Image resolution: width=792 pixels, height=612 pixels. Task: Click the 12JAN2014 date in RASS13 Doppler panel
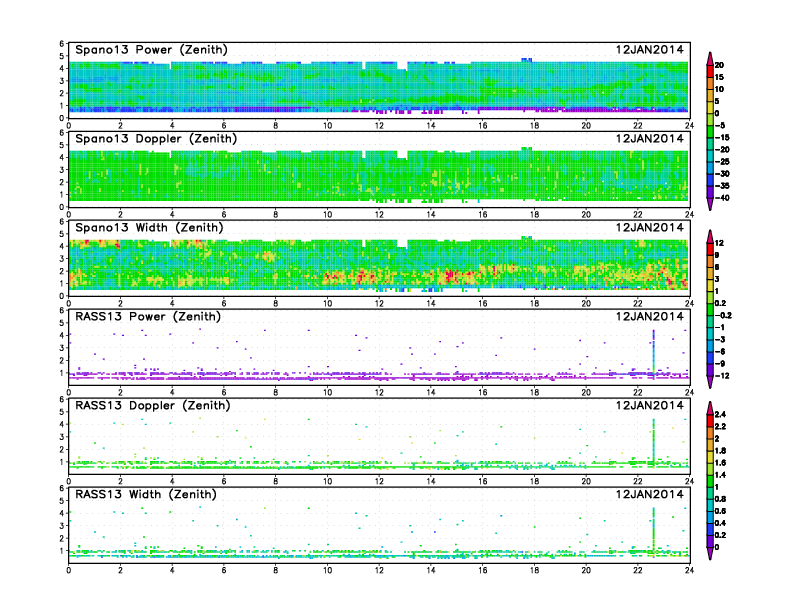click(650, 405)
